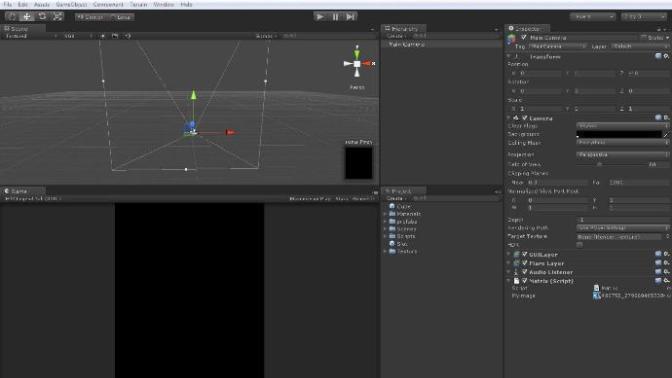Click the center cube of scene gizmo
The height and width of the screenshot is (378, 672).
357,63
